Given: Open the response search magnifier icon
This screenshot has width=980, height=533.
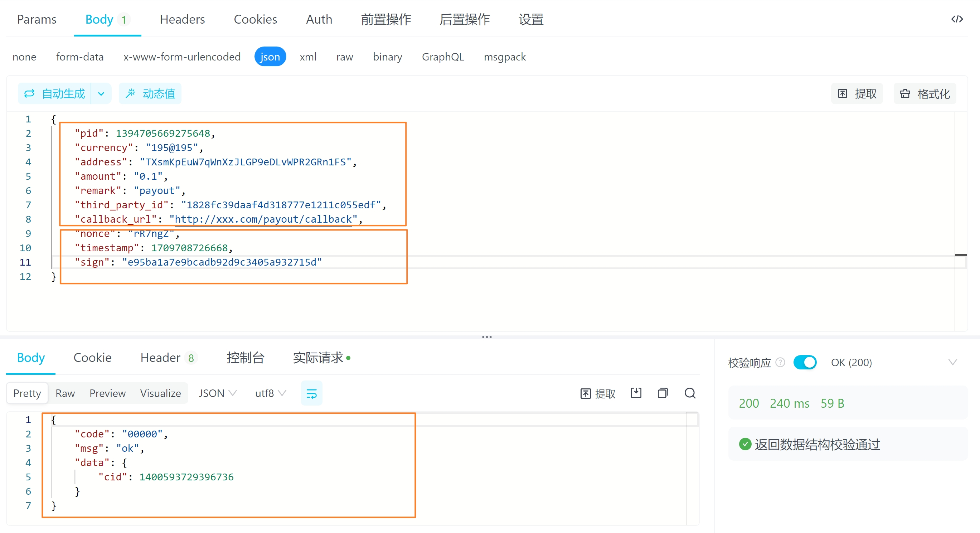Looking at the screenshot, I should coord(690,393).
